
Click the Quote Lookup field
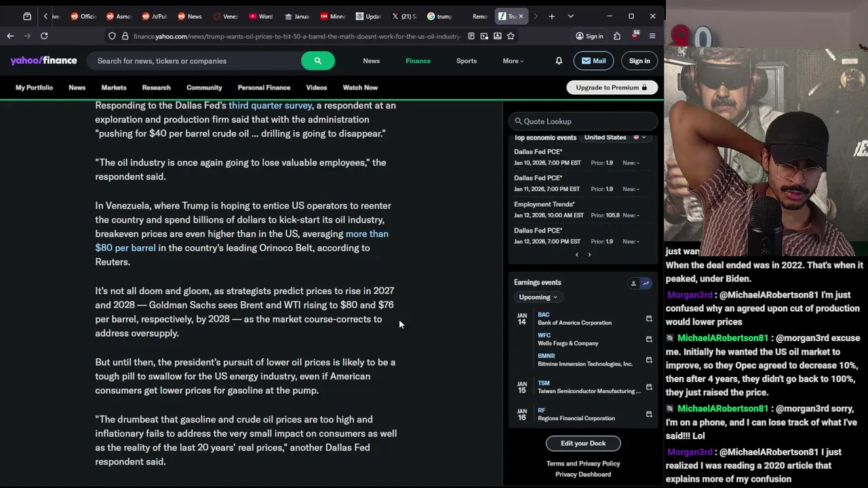[583, 121]
